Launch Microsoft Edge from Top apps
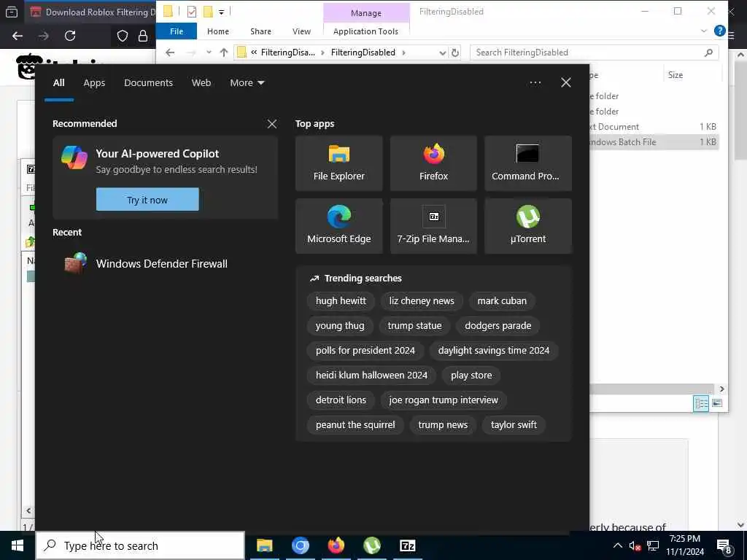747x560 pixels. click(338, 226)
